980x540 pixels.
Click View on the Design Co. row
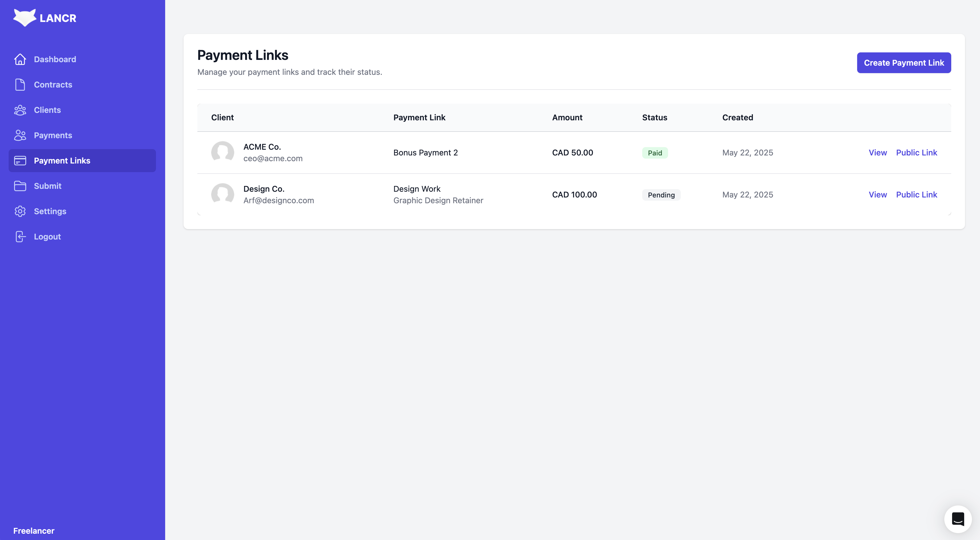click(x=878, y=195)
